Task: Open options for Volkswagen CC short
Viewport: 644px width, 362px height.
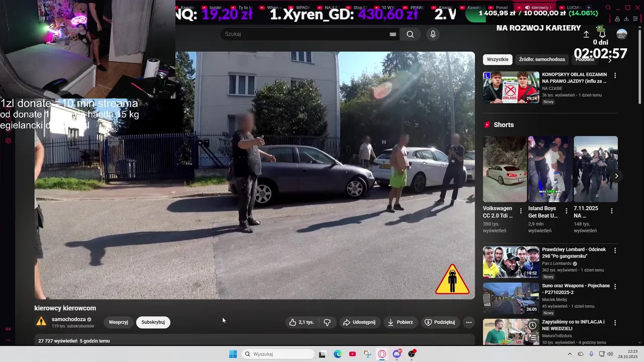Action: click(x=521, y=211)
